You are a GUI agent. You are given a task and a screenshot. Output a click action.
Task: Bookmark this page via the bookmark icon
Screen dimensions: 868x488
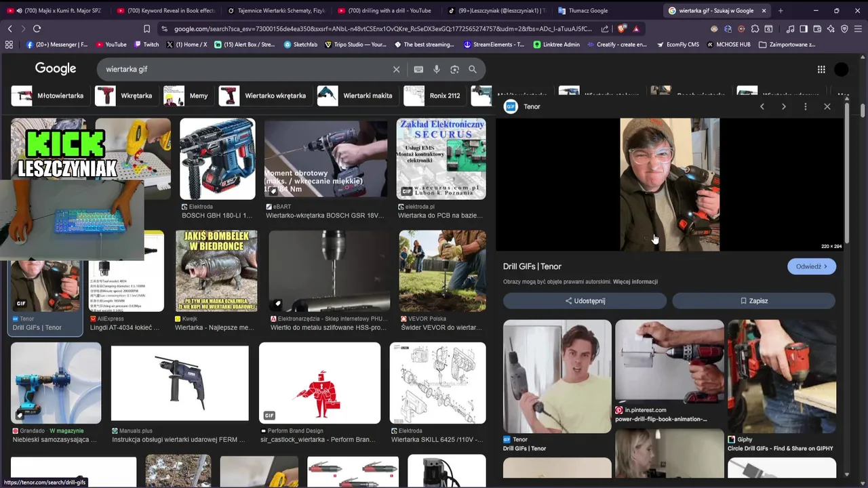point(146,28)
